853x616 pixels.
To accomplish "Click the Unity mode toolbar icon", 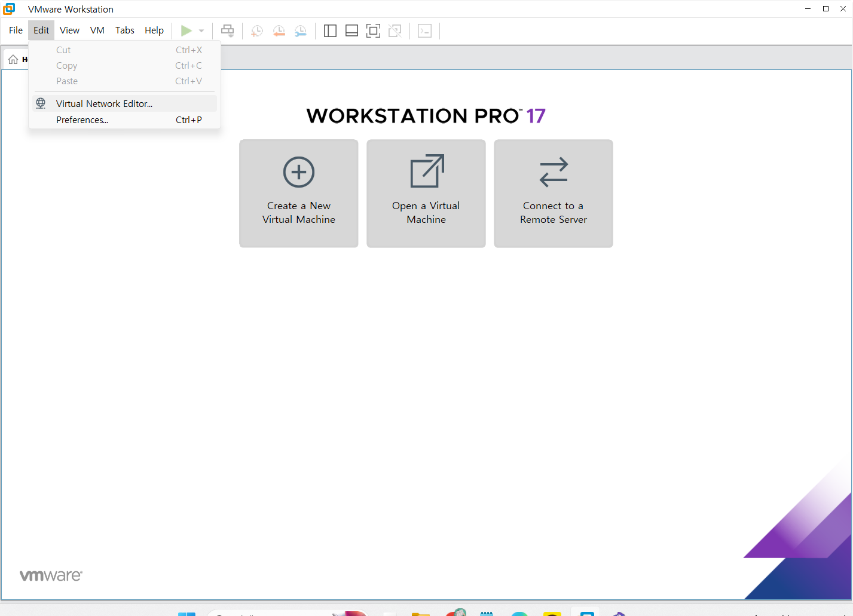I will coord(395,30).
